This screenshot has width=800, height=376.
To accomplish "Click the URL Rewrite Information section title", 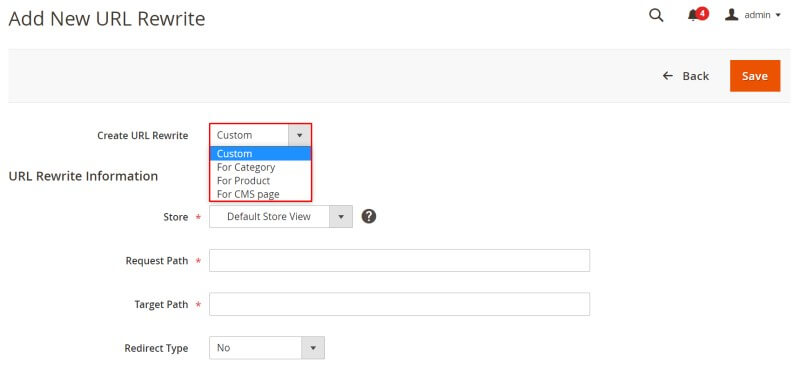I will pos(83,176).
